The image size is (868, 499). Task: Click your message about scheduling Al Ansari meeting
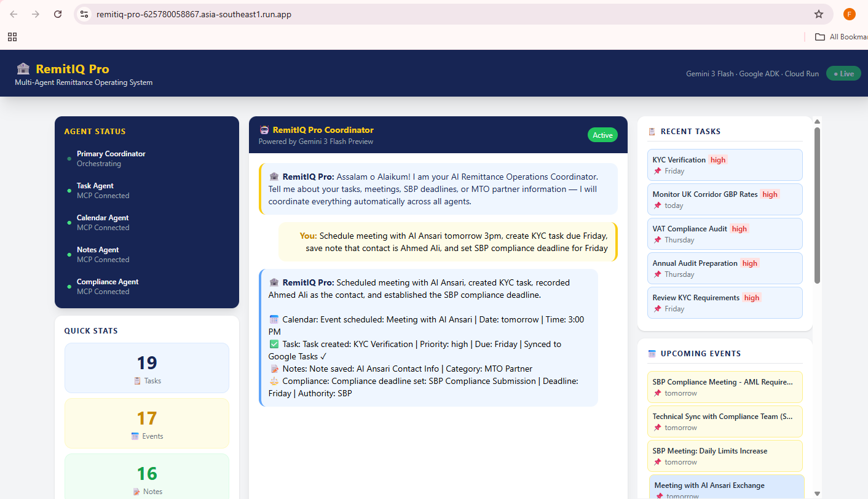coord(448,242)
